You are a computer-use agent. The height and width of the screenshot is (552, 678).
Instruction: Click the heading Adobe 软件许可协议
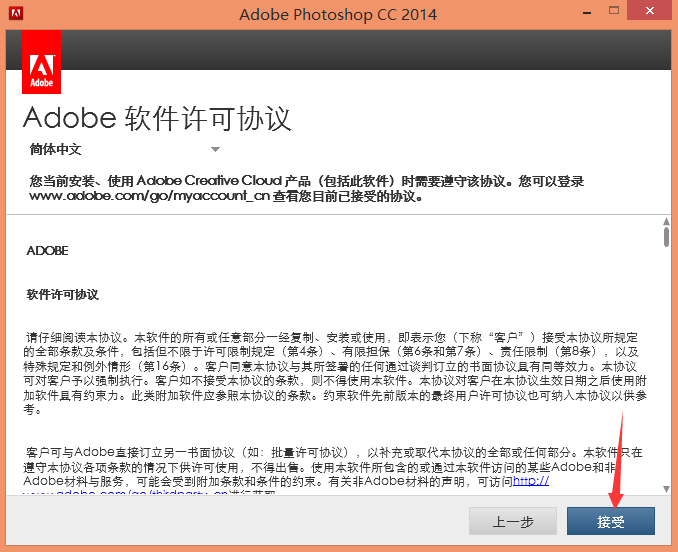157,118
